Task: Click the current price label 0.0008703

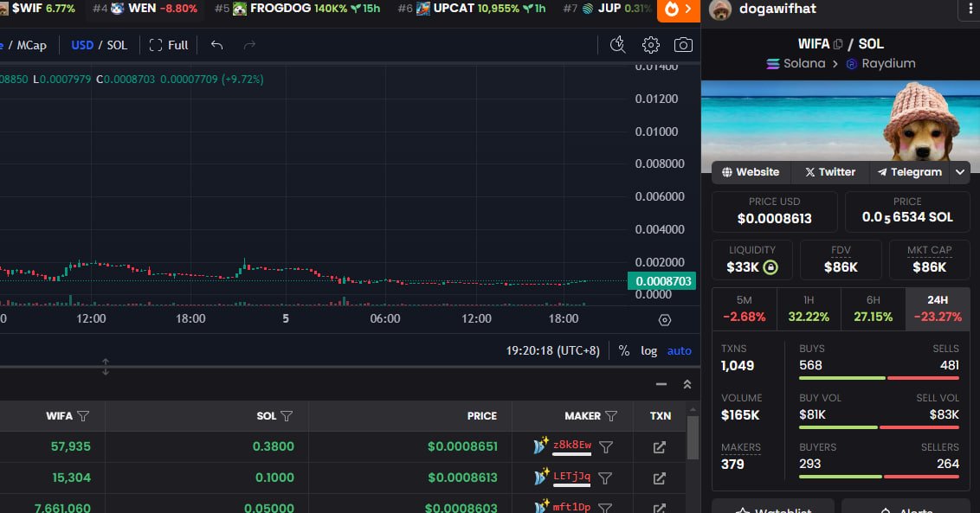Action: (x=662, y=281)
